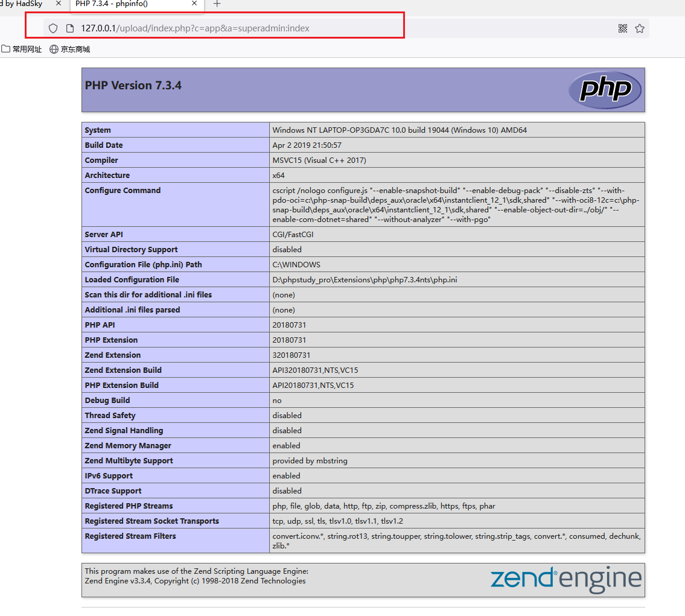Click the Zend Engine logo

566,579
